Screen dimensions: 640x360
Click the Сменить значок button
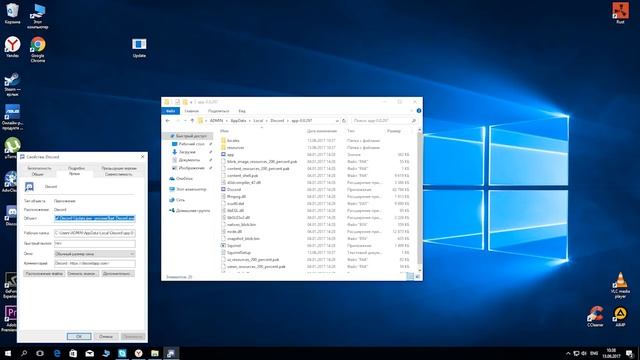click(x=82, y=273)
